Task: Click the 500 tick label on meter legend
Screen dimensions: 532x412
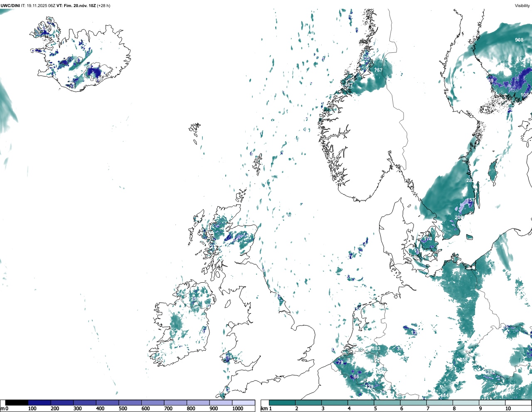Action: [x=123, y=409]
